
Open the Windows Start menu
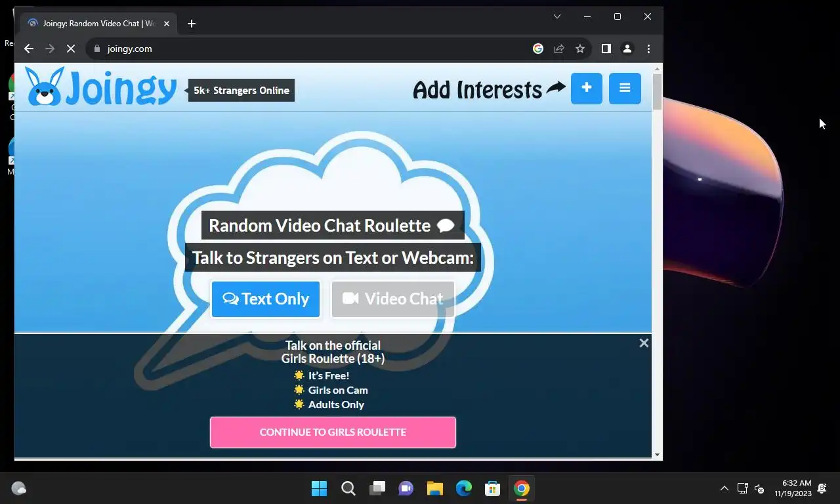click(320, 488)
